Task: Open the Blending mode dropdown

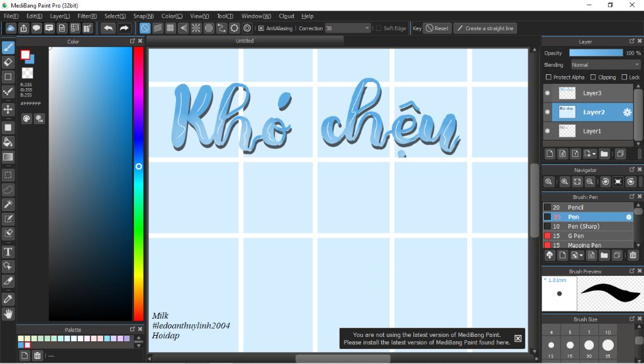Action: tap(606, 65)
